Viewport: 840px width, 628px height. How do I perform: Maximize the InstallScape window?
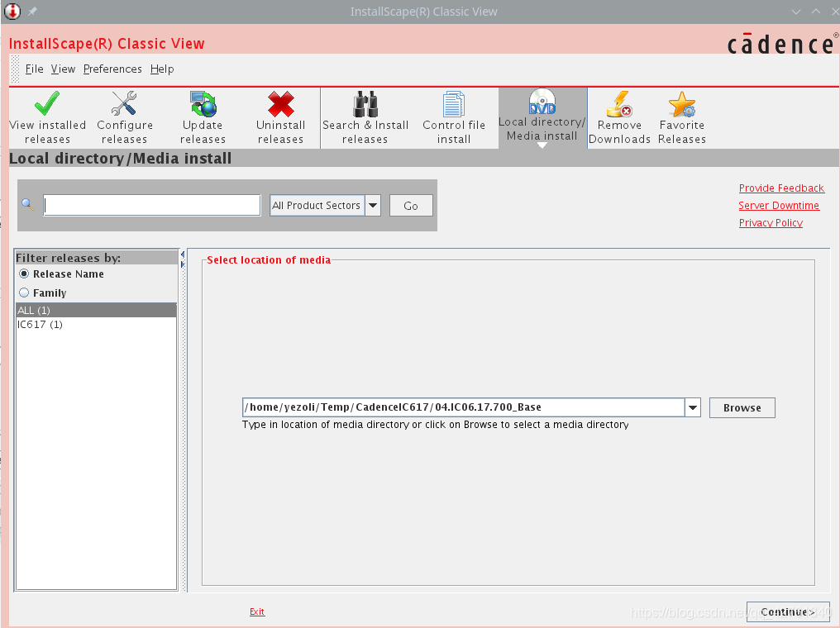click(816, 12)
